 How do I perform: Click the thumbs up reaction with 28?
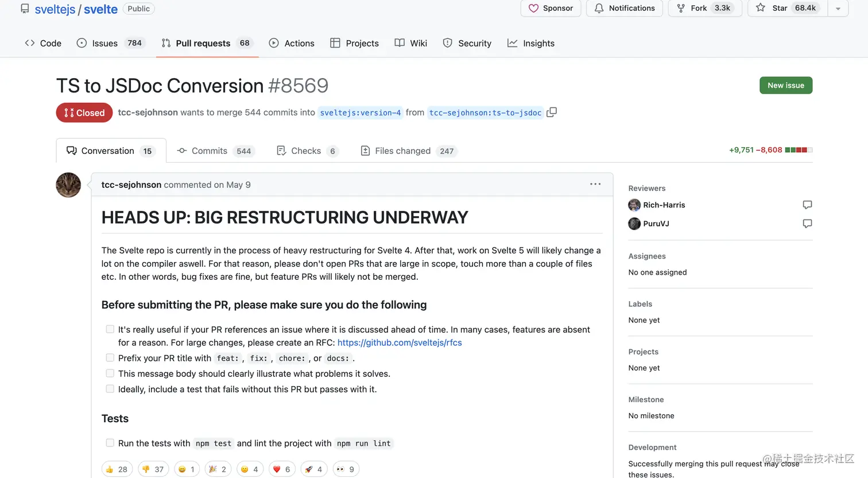[x=117, y=469]
